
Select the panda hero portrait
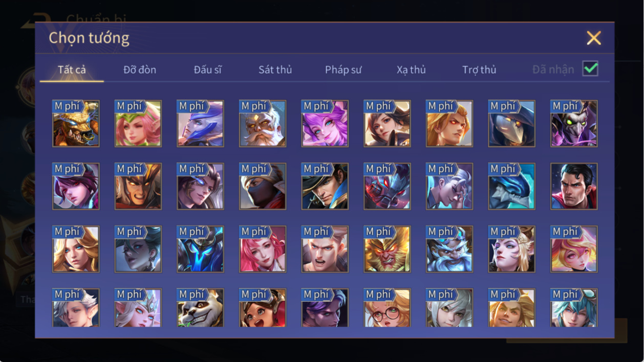coord(200,308)
